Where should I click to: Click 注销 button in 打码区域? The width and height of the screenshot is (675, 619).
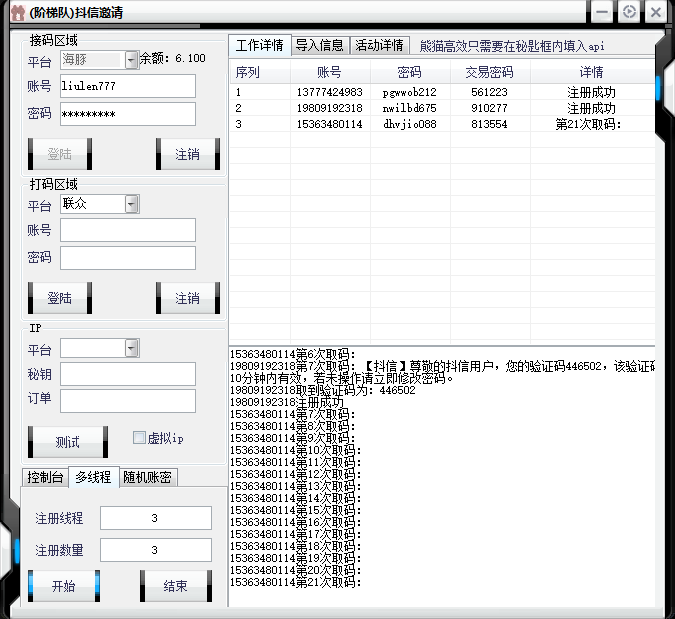tap(188, 298)
